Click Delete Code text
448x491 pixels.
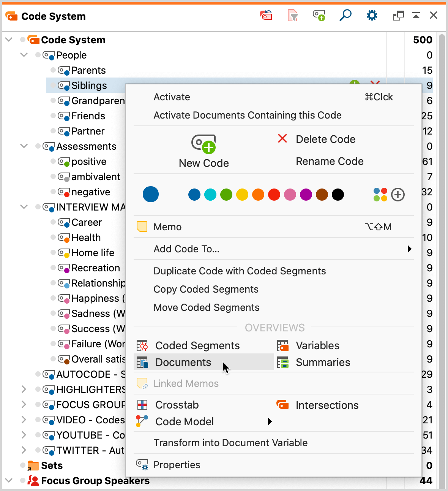pyautogui.click(x=326, y=139)
